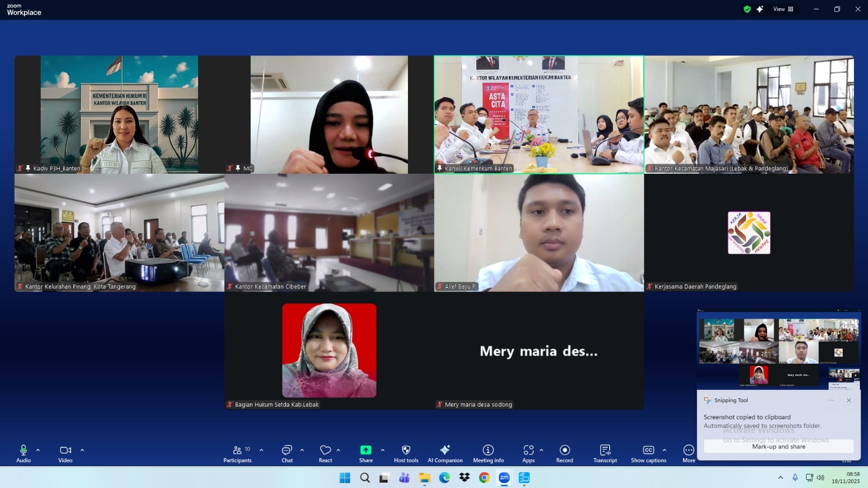Open Host tools shield icon
868x488 pixels.
tap(406, 454)
